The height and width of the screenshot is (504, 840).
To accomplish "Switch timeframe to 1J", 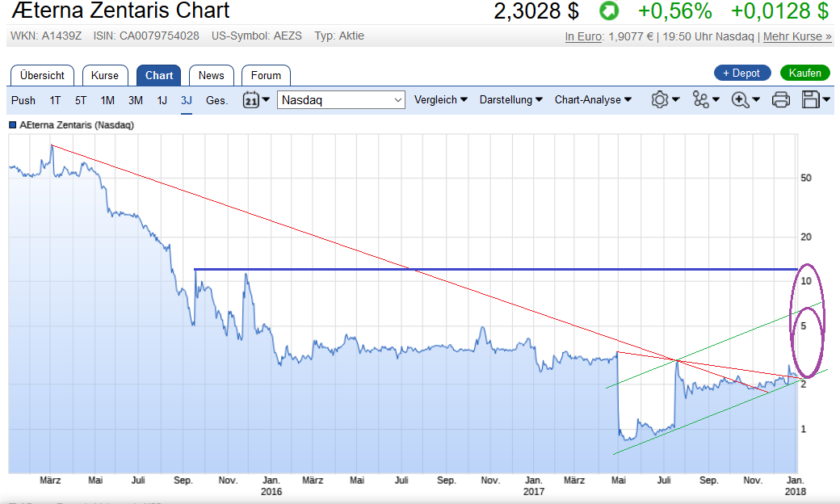I will (x=162, y=100).
